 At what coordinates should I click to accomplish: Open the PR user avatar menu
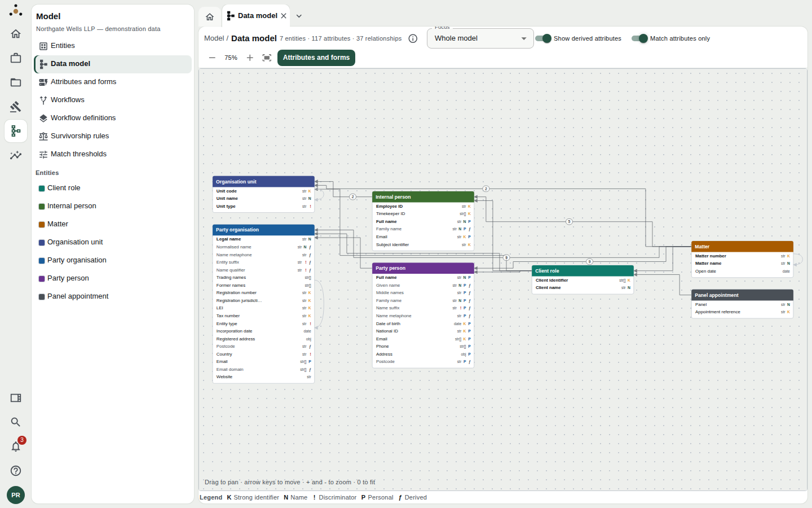click(x=16, y=495)
